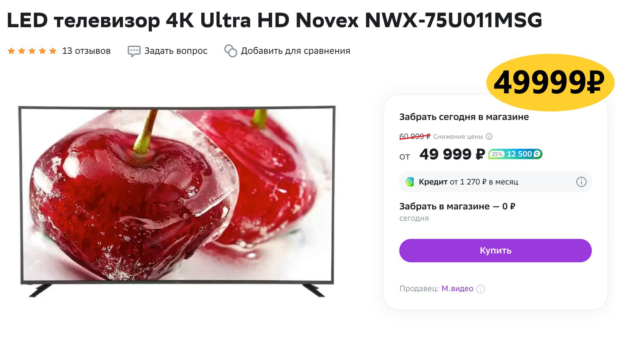Open info icon in Кредит row

pos(581,182)
